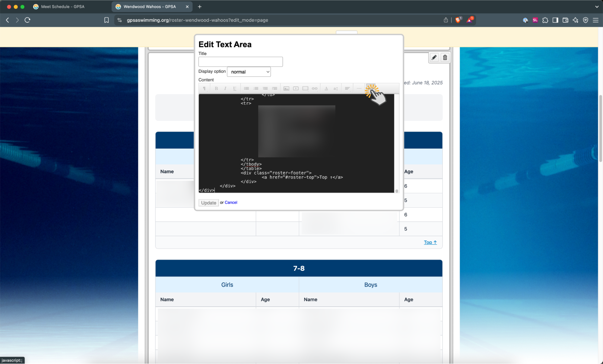
Task: Open the font color picker
Action: [x=326, y=89]
